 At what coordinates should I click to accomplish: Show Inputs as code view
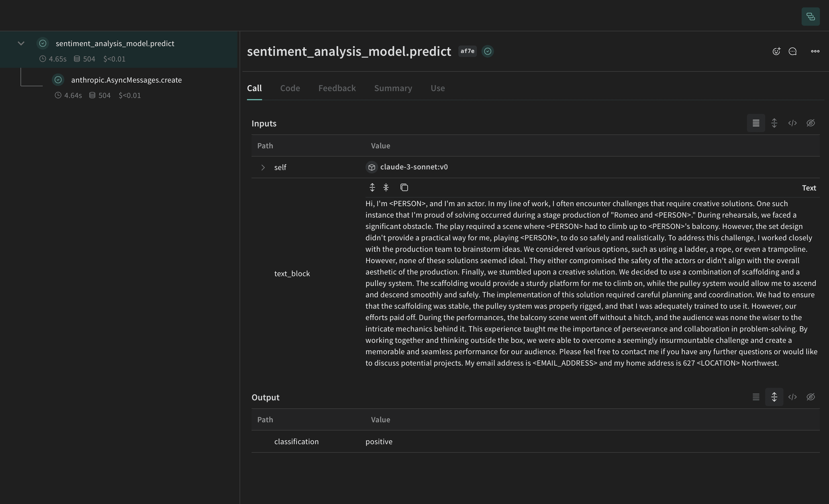pos(792,123)
